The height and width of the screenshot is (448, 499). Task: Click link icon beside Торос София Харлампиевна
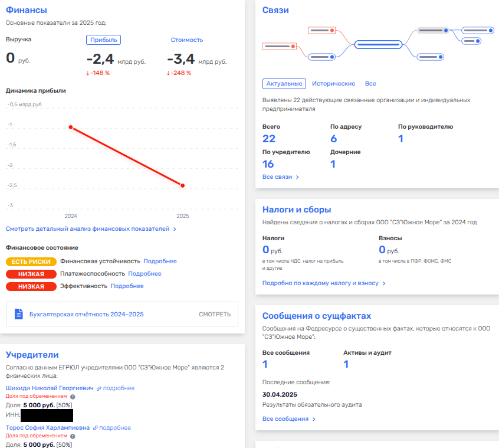coord(96,428)
